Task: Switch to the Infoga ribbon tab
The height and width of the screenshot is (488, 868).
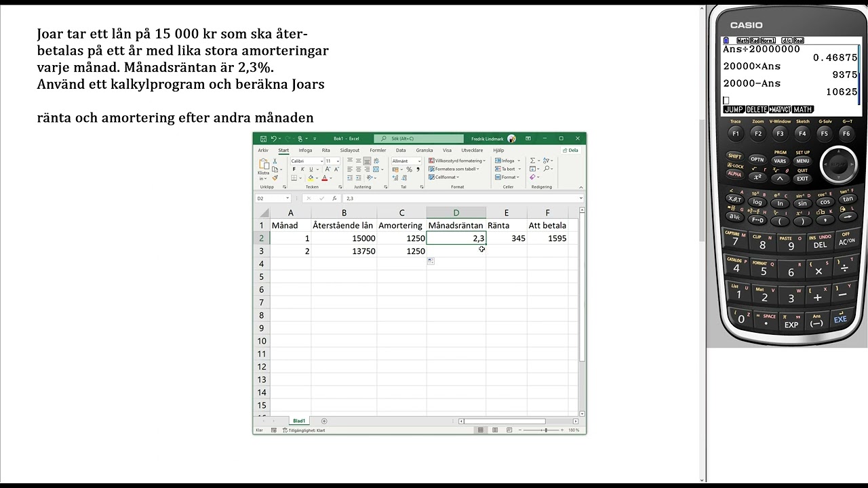Action: [305, 150]
